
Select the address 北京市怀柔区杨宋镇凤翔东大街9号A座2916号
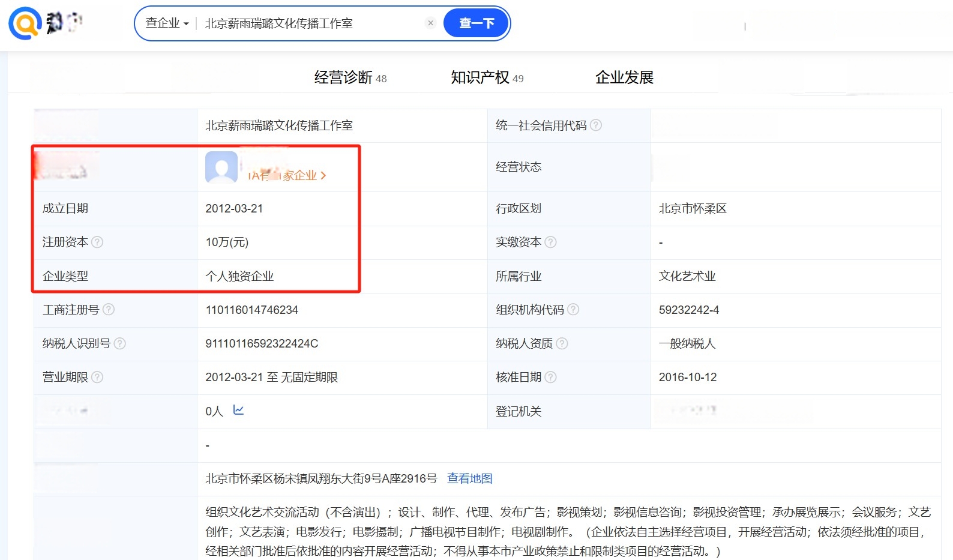(322, 478)
